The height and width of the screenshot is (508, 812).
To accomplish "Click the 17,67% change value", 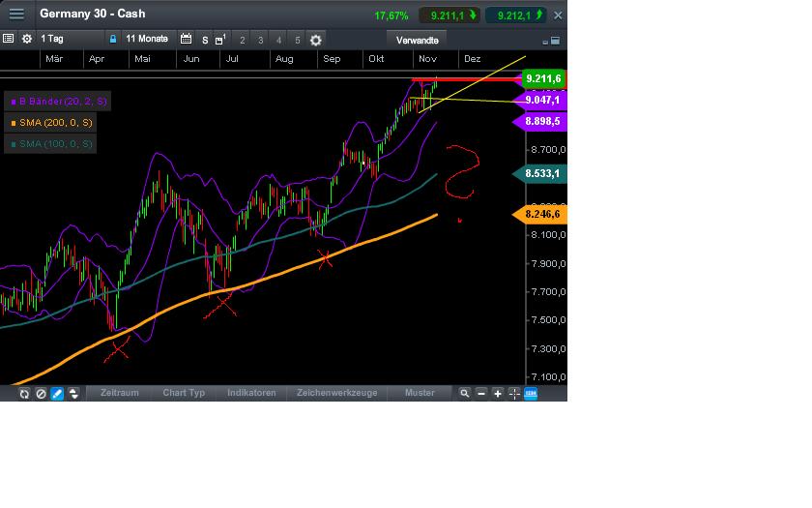I will click(391, 15).
